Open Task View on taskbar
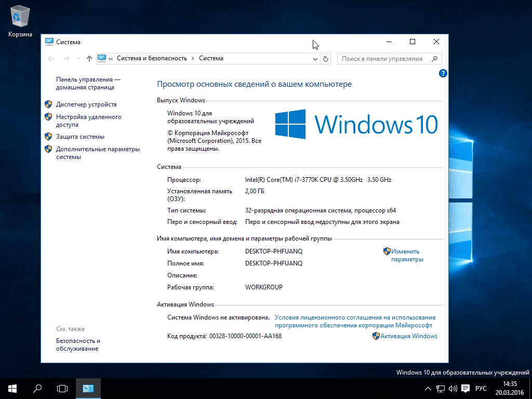Image resolution: width=532 pixels, height=399 pixels. tap(62, 389)
